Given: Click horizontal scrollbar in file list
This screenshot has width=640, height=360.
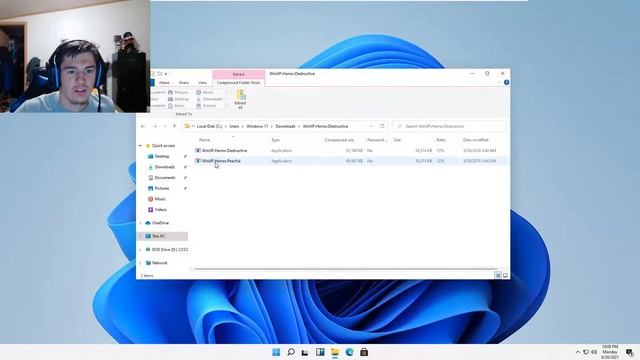Looking at the screenshot, I should tap(345, 269).
